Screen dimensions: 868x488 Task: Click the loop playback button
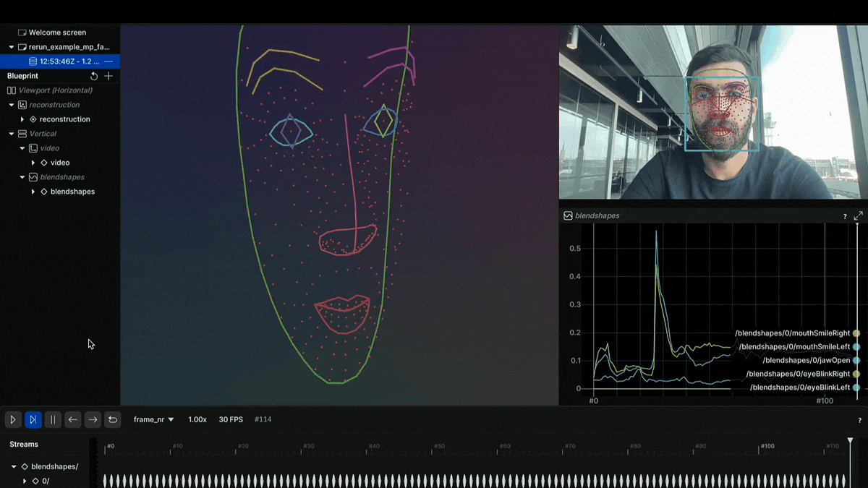[113, 419]
